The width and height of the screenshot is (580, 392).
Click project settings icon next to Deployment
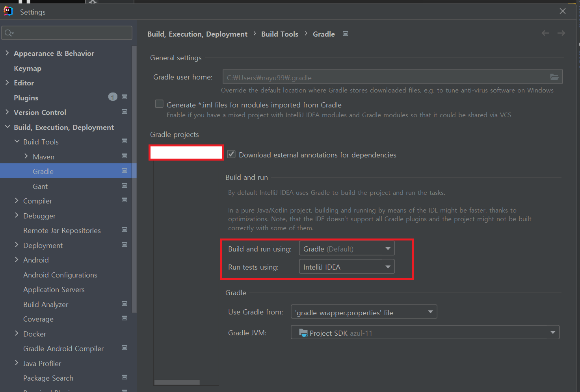coord(125,245)
